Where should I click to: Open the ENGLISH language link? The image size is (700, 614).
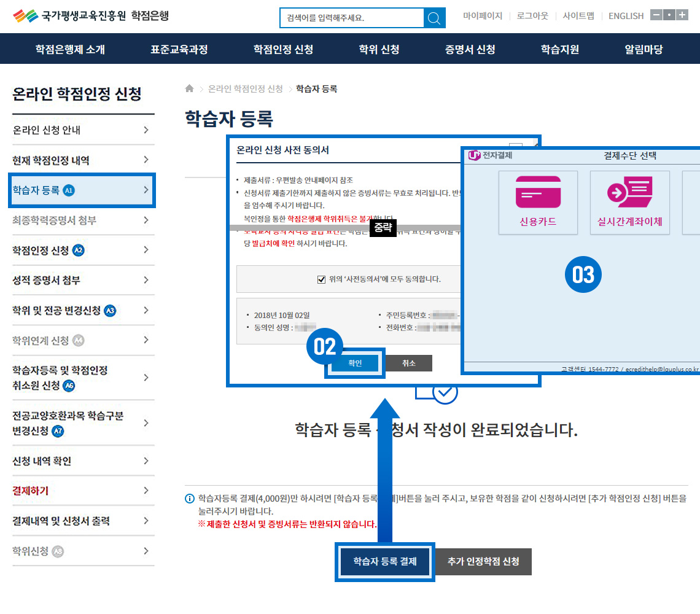point(626,16)
